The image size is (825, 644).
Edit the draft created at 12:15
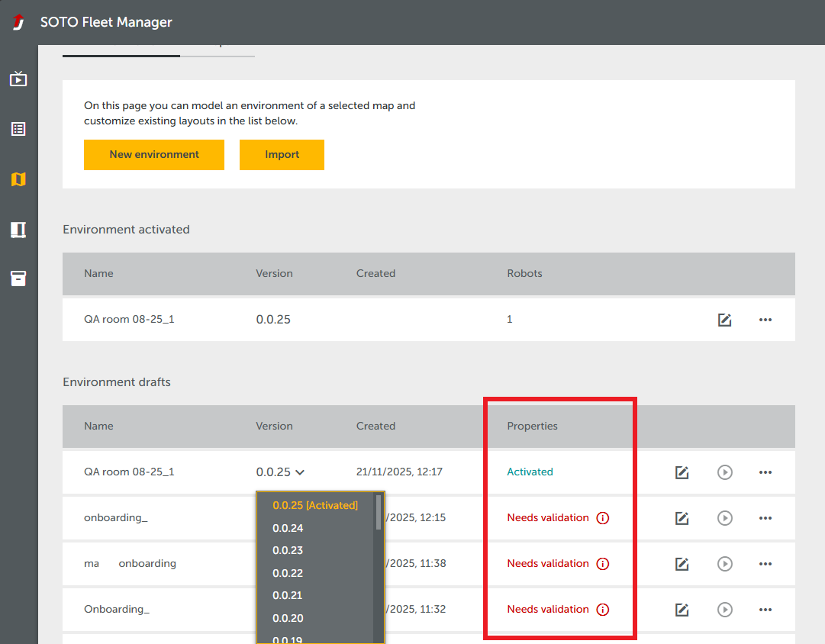point(682,518)
